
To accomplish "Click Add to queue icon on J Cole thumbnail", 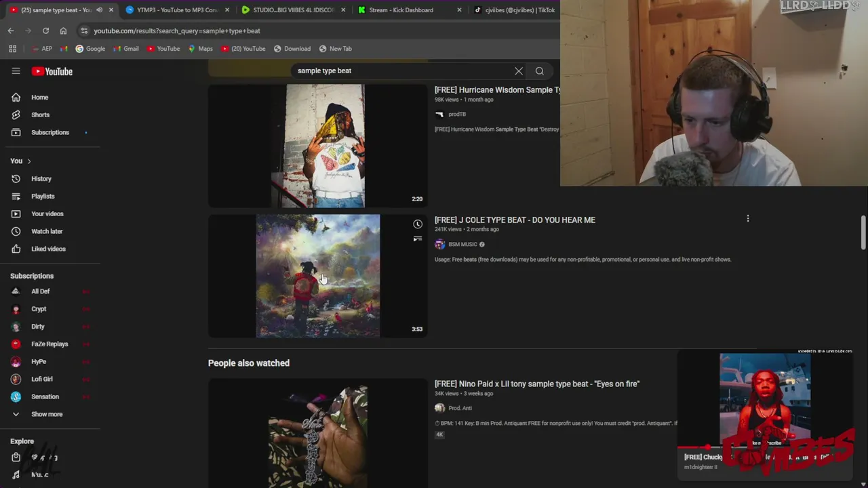I will coord(418,239).
